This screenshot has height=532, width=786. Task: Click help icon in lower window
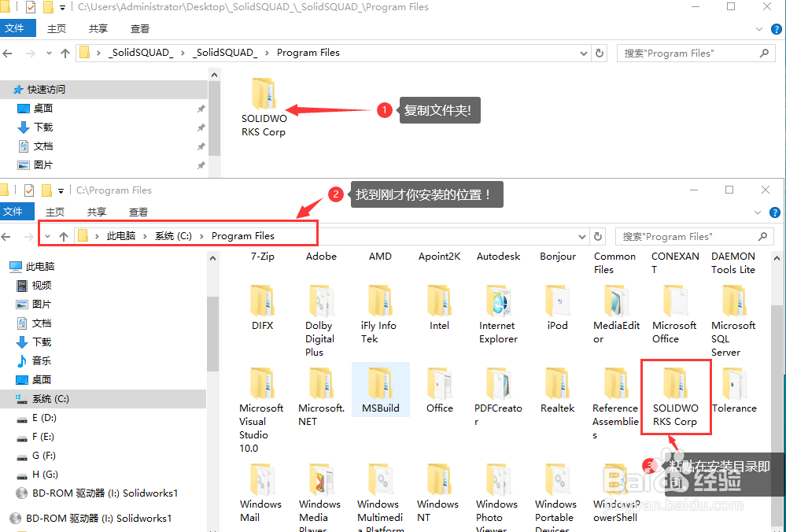[775, 212]
